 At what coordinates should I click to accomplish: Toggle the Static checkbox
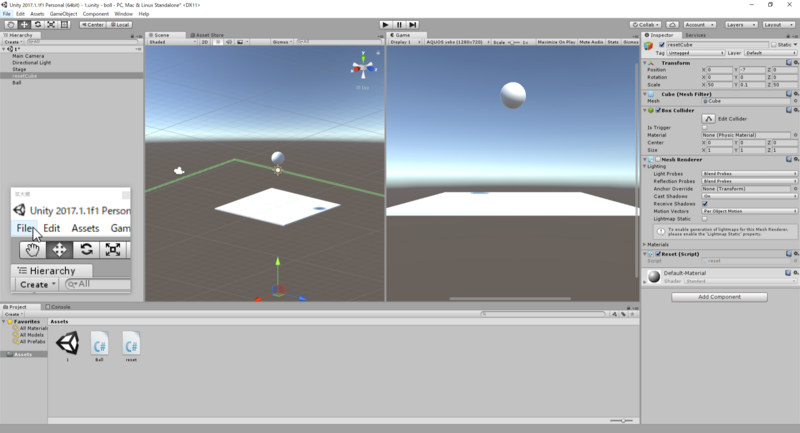pyautogui.click(x=773, y=45)
